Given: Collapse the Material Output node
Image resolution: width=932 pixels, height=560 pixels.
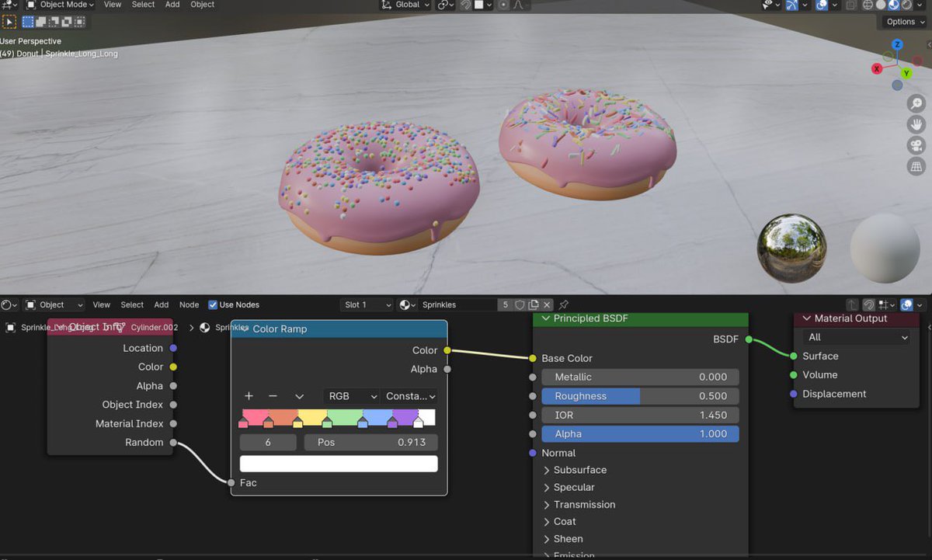Looking at the screenshot, I should (x=806, y=318).
